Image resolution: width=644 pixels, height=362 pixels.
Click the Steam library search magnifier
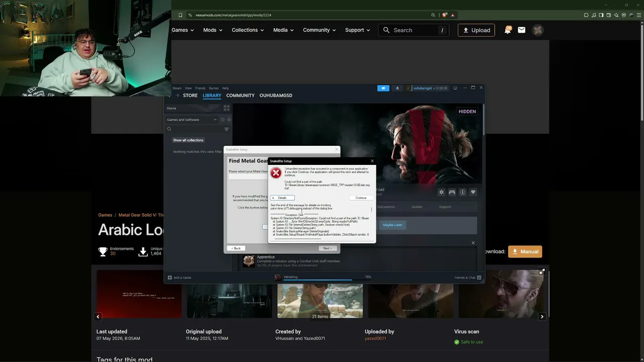click(x=169, y=129)
